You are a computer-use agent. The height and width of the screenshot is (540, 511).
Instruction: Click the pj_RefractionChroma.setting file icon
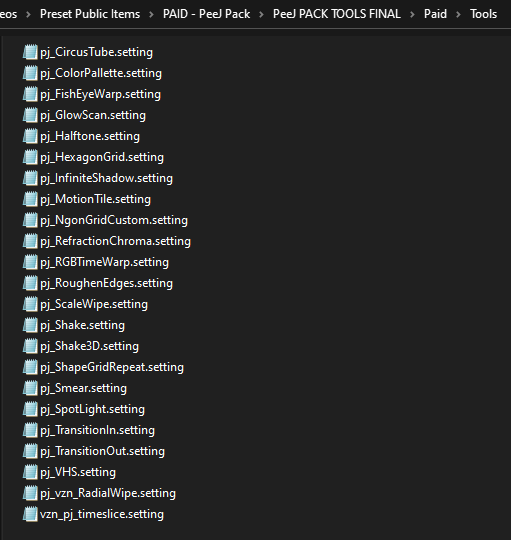30,241
